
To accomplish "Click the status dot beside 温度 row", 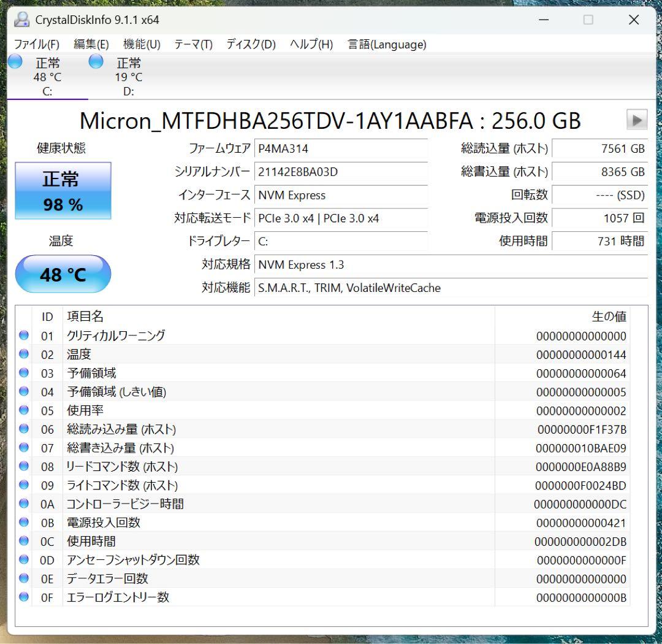I will pyautogui.click(x=23, y=355).
